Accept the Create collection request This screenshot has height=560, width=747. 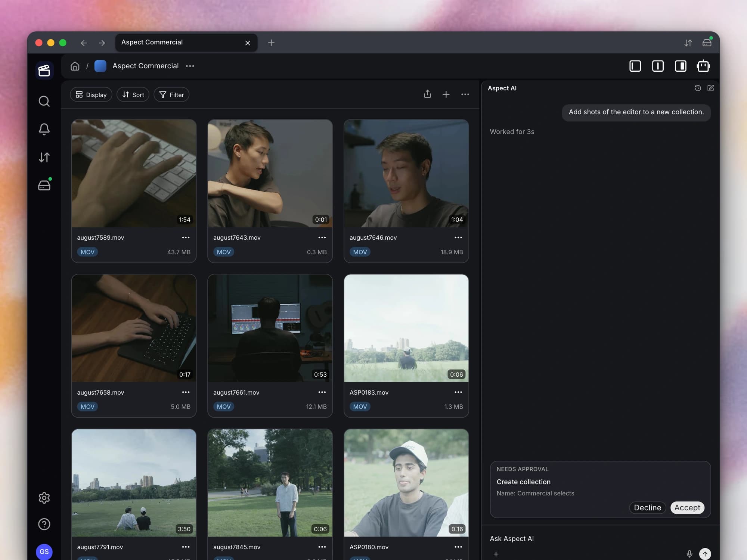pyautogui.click(x=687, y=508)
